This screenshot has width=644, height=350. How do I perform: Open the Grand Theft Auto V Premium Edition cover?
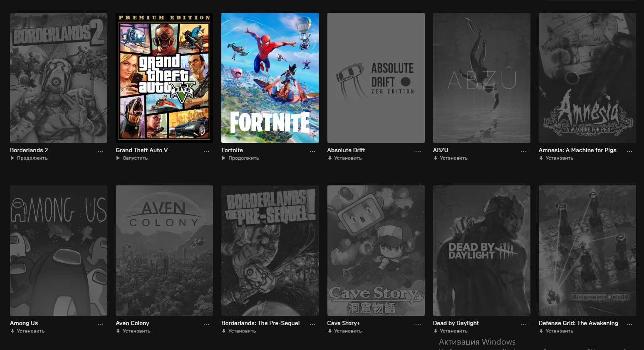[x=164, y=78]
